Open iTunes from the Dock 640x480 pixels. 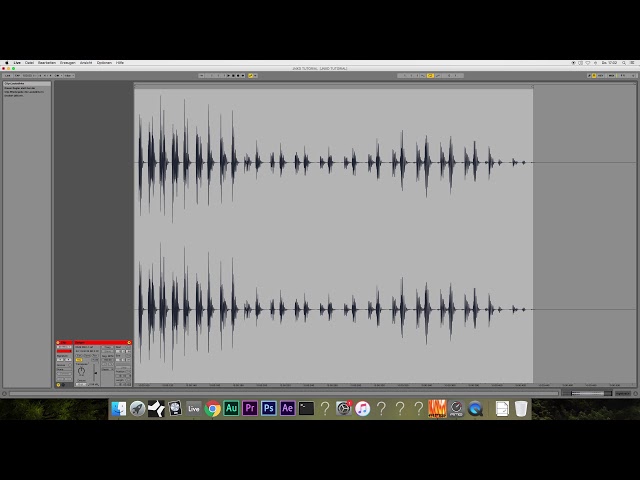tap(362, 408)
